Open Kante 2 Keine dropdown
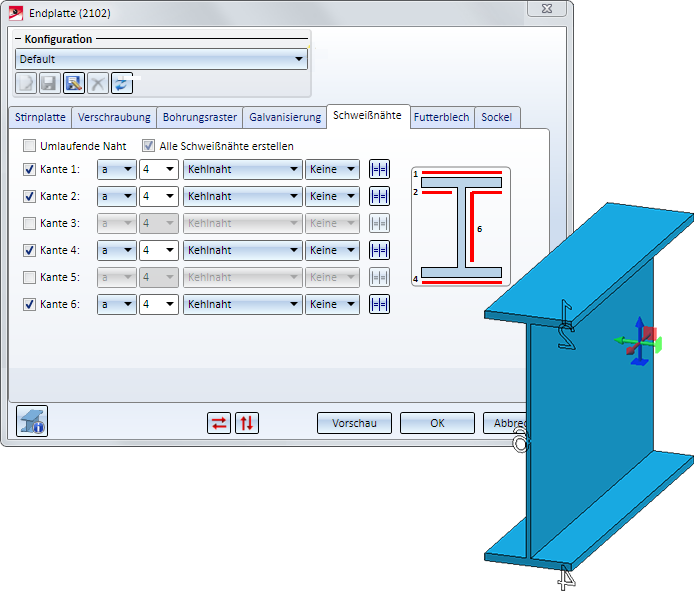This screenshot has width=694, height=591. coord(332,196)
